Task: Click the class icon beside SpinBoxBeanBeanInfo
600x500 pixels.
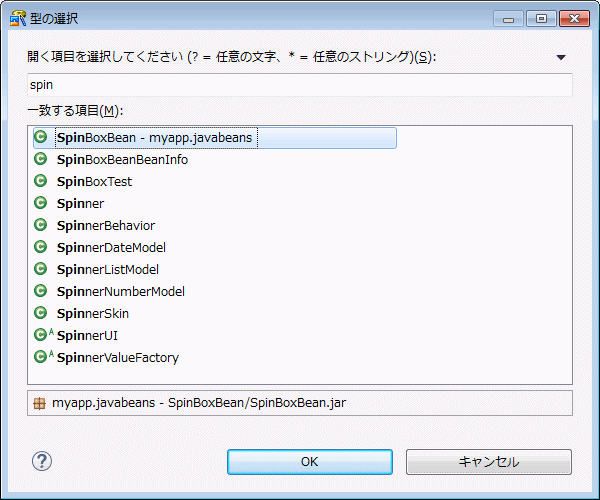Action: click(x=41, y=159)
